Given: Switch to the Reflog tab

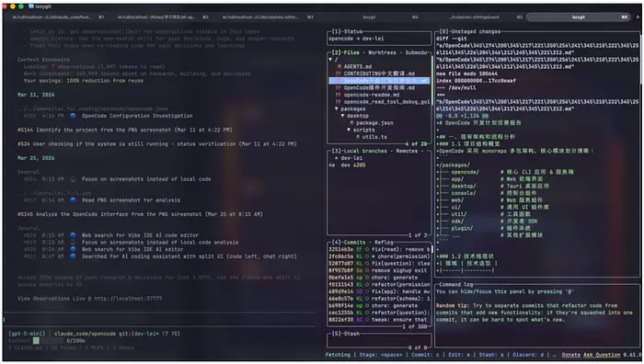Looking at the screenshot, I should 384,242.
